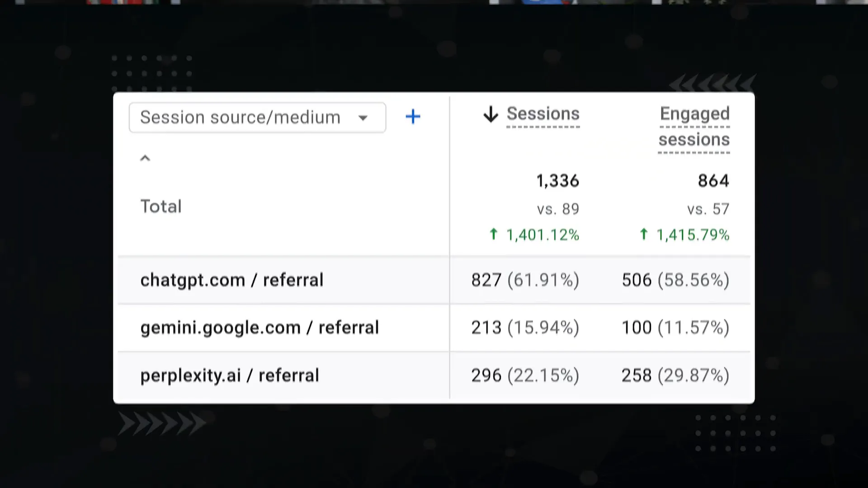Image resolution: width=868 pixels, height=488 pixels.
Task: Click the 1,336 total sessions value
Action: pyautogui.click(x=557, y=180)
